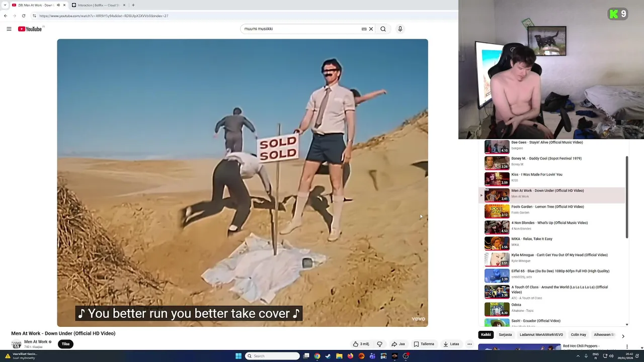Image resolution: width=644 pixels, height=362 pixels.
Task: Select the Colin Hay filter chip
Action: pyautogui.click(x=579, y=334)
